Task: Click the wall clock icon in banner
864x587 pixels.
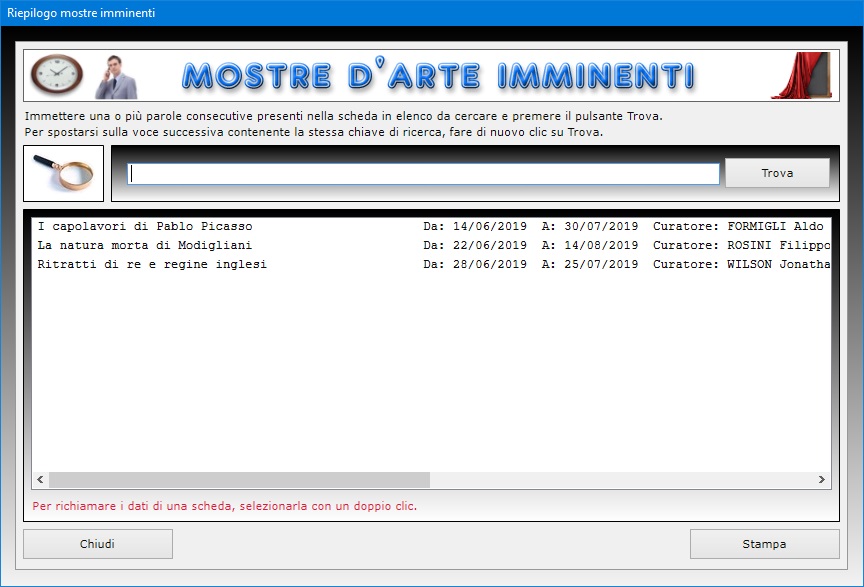Action: pos(56,74)
